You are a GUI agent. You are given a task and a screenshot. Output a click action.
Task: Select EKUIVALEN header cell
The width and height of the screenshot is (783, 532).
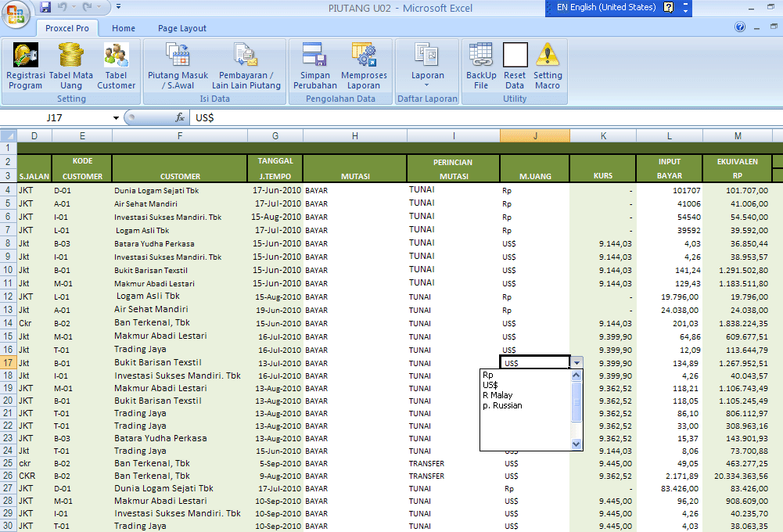pyautogui.click(x=738, y=162)
